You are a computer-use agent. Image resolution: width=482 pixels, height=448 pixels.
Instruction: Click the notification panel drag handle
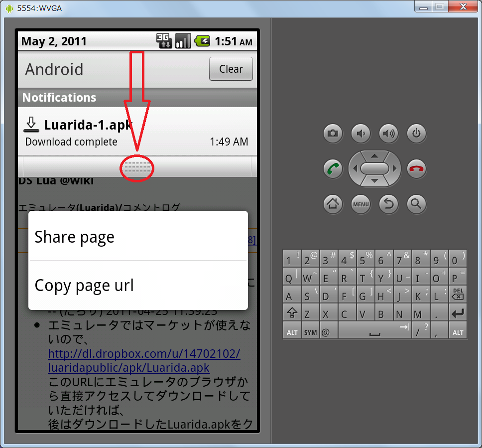(137, 168)
